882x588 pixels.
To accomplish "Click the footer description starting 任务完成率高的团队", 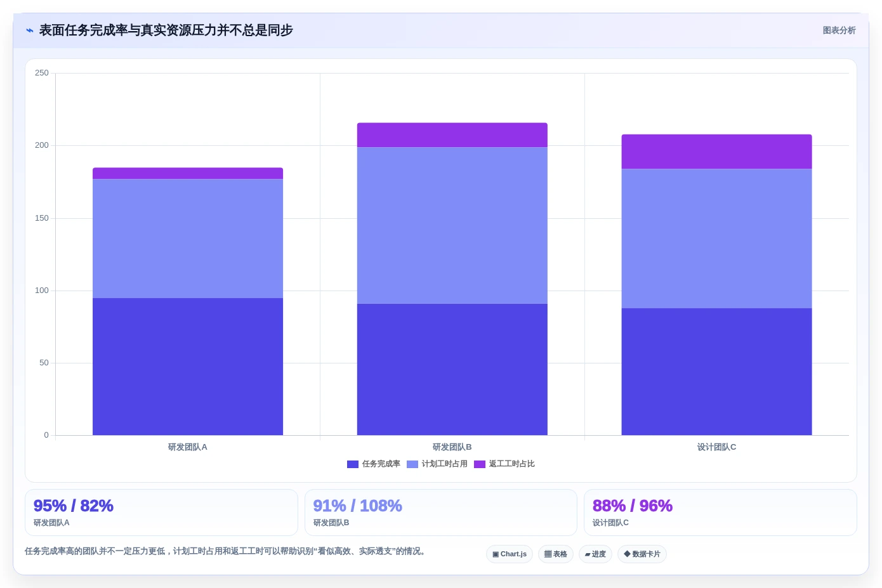I will (225, 551).
